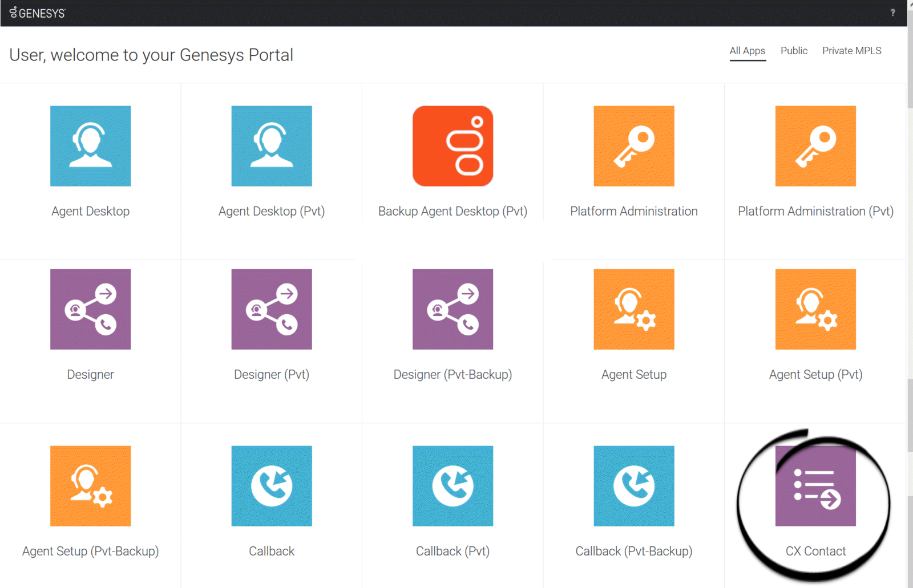Click the Agent Setup label

634,375
